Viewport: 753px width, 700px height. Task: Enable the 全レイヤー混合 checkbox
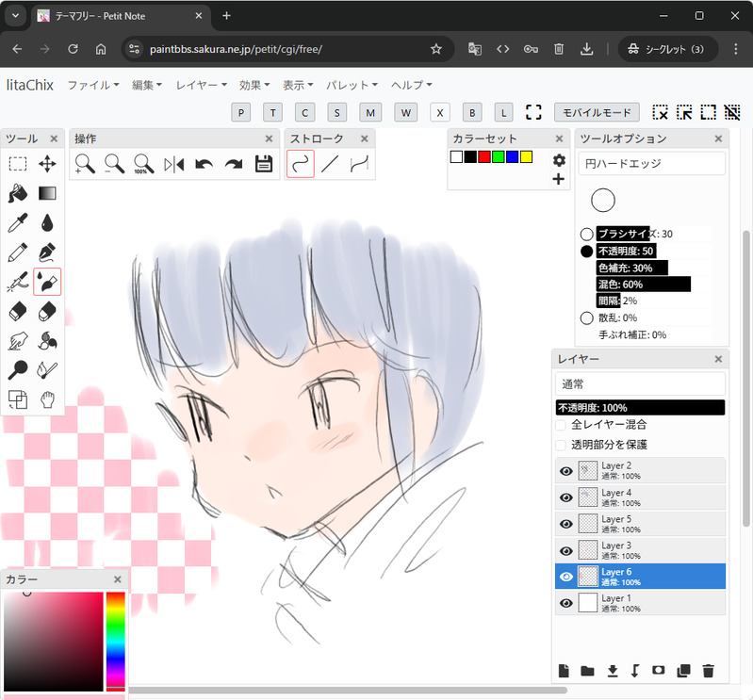561,426
